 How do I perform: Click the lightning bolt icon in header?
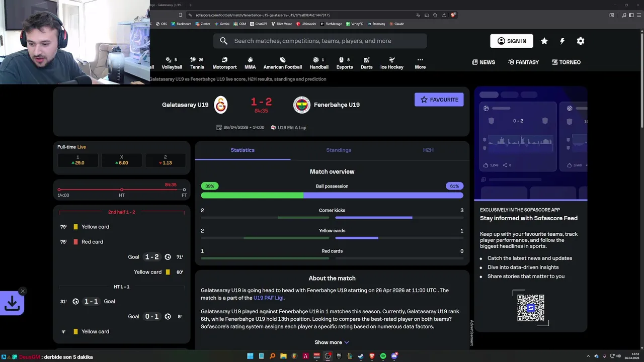point(562,41)
